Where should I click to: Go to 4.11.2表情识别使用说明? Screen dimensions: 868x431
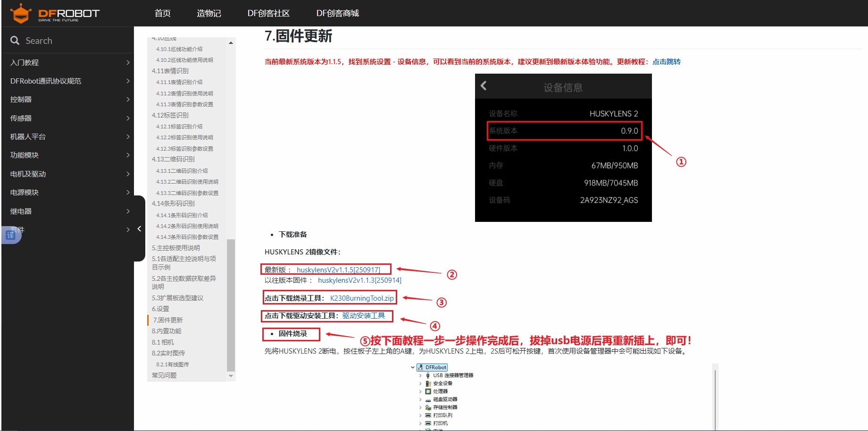(x=184, y=93)
